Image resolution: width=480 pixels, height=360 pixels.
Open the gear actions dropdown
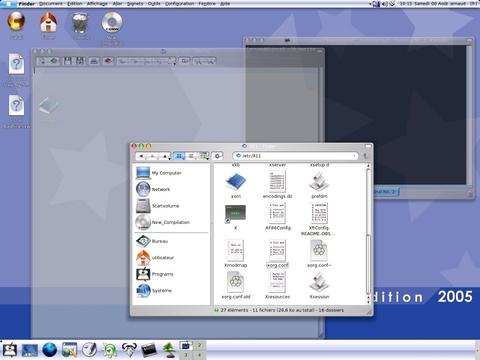pos(217,156)
